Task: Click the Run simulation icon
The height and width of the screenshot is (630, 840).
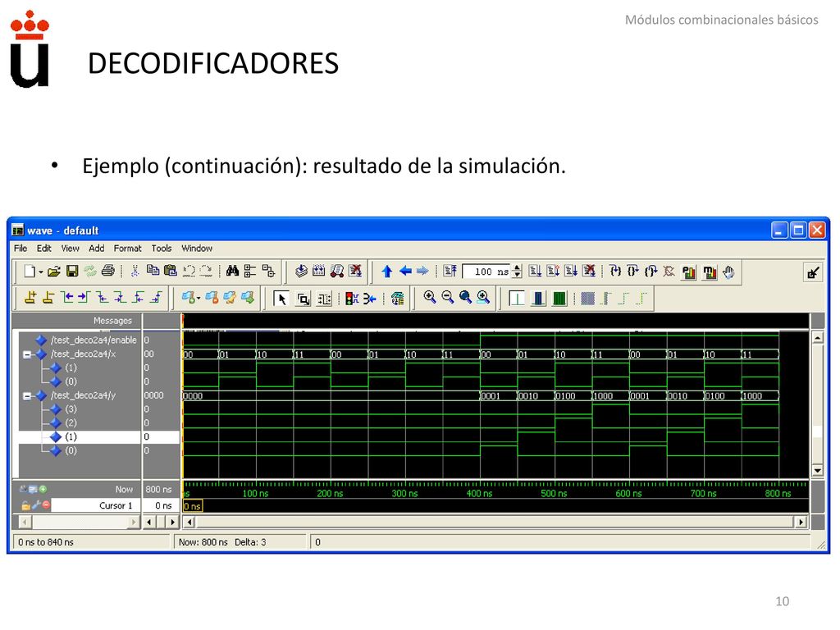Action: pyautogui.click(x=535, y=271)
